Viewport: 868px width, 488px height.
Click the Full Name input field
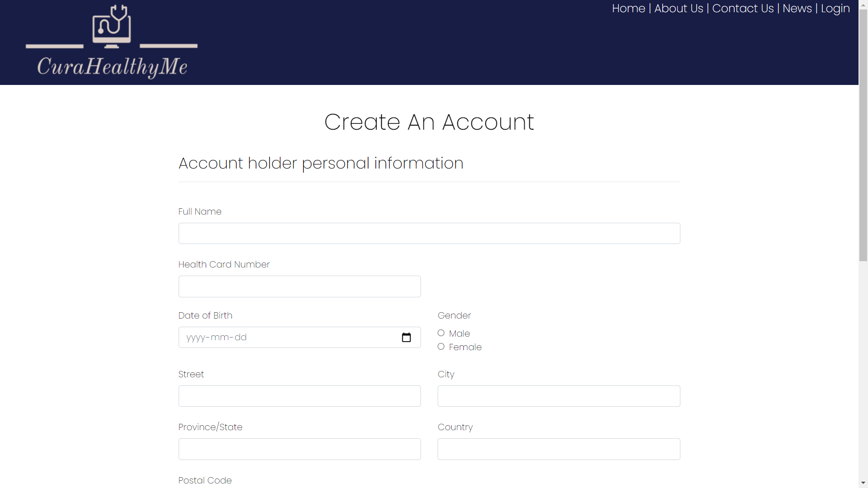click(x=429, y=234)
